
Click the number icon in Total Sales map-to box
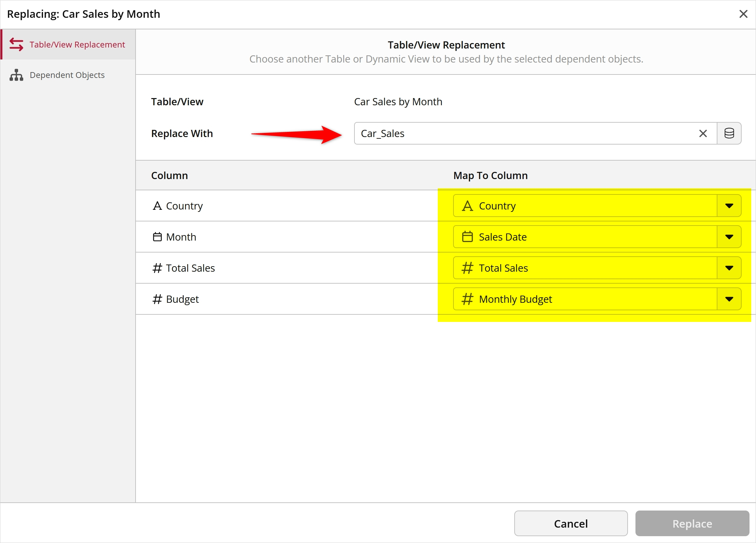467,268
